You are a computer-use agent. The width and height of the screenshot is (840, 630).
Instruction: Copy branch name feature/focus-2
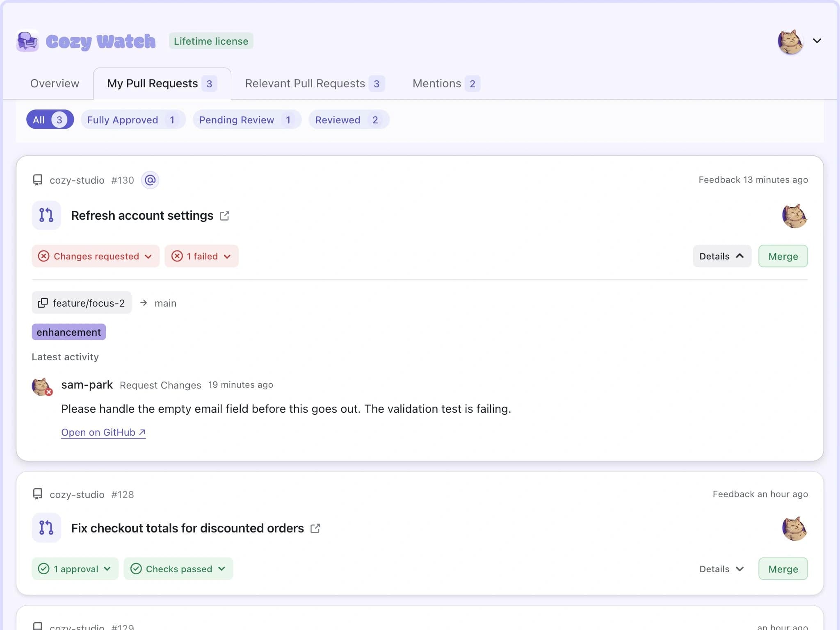click(x=82, y=303)
